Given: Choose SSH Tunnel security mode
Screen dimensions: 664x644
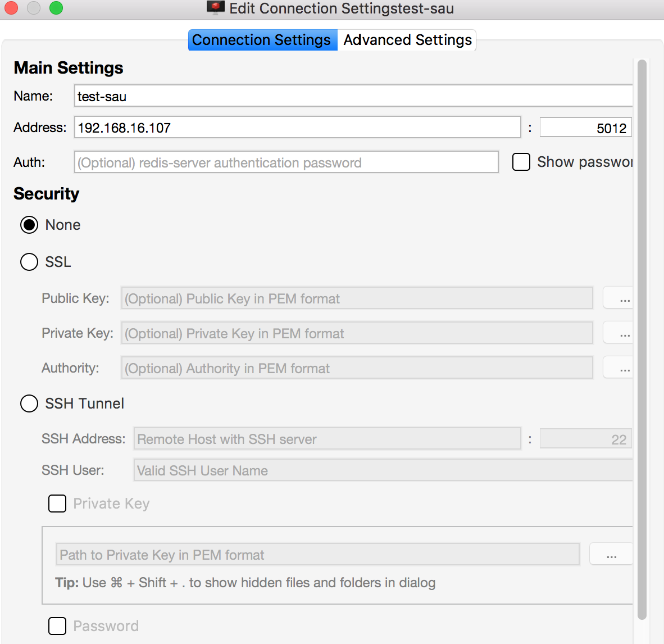Looking at the screenshot, I should pos(29,403).
